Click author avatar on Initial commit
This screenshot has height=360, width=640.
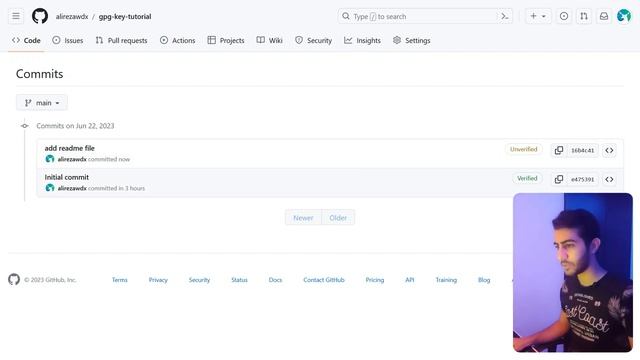click(x=50, y=188)
